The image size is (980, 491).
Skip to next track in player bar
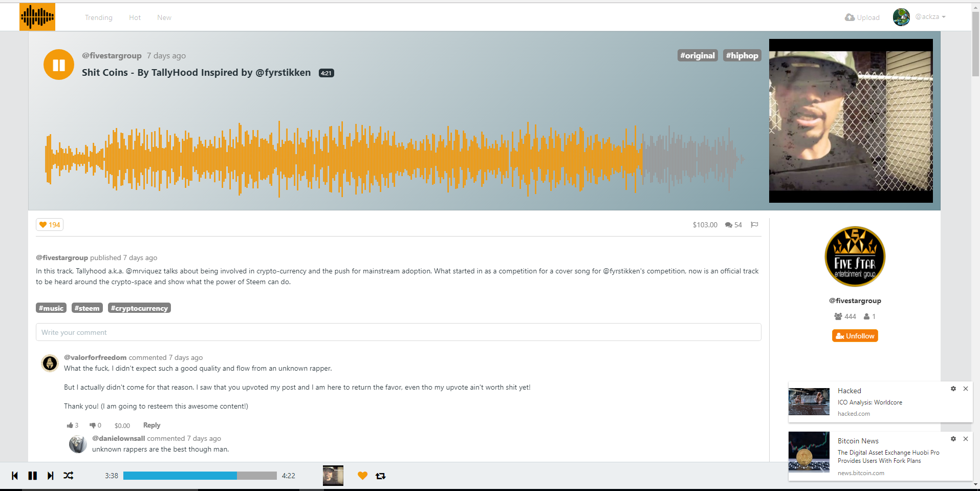[50, 476]
